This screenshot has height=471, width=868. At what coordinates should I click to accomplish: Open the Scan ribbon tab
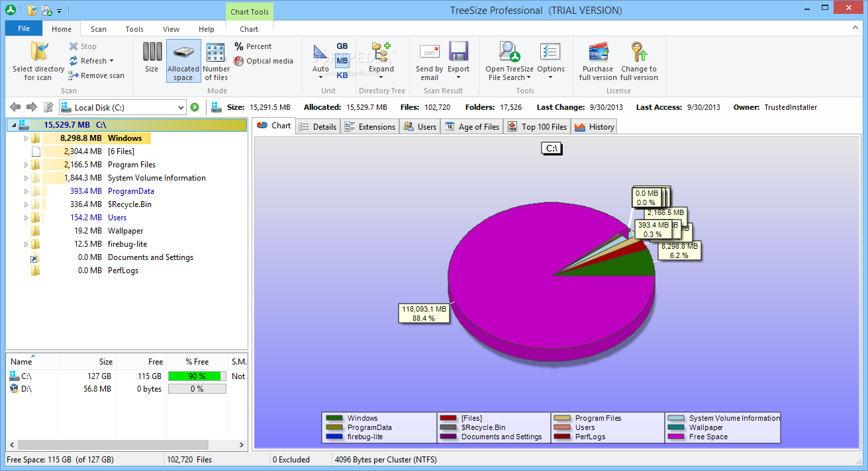pyautogui.click(x=98, y=29)
